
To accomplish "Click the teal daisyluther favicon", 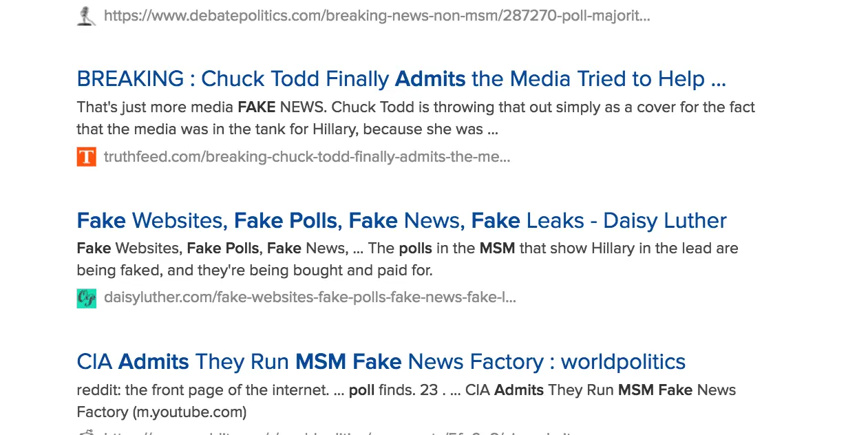I will pos(86,298).
